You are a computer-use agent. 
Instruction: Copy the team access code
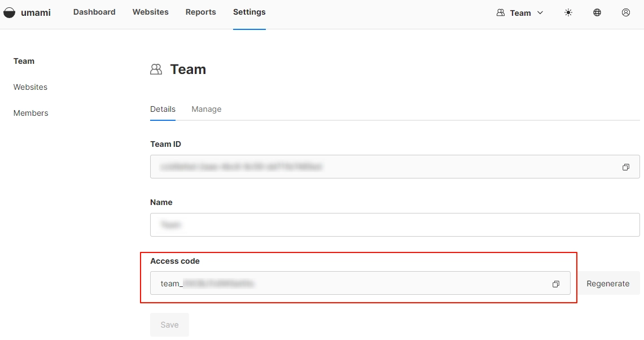click(x=556, y=284)
